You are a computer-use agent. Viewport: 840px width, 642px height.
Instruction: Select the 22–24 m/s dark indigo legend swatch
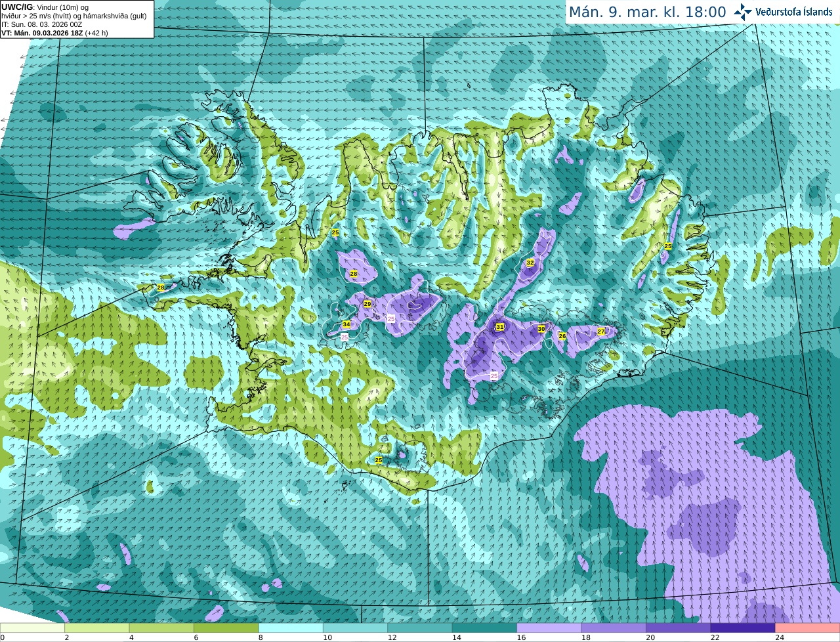(x=743, y=628)
